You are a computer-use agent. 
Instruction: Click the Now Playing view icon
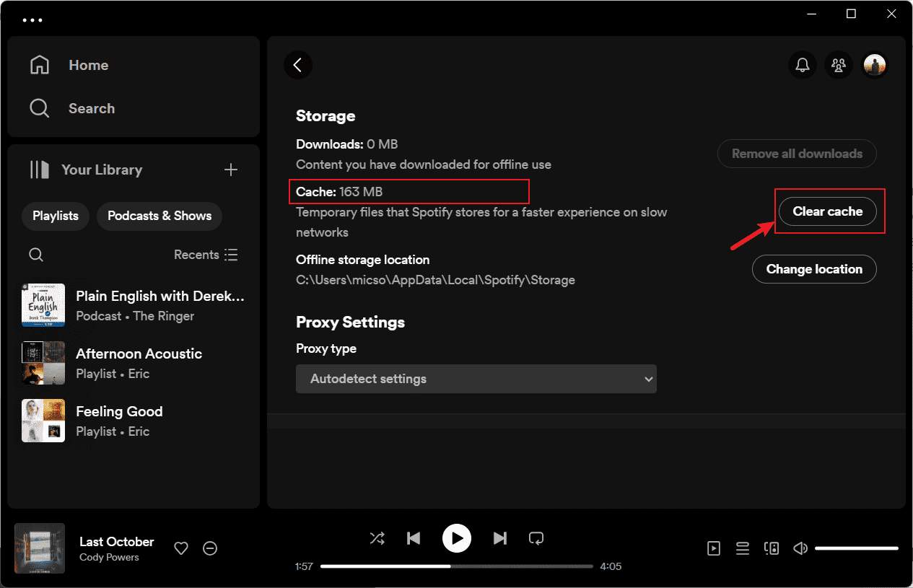click(x=713, y=548)
